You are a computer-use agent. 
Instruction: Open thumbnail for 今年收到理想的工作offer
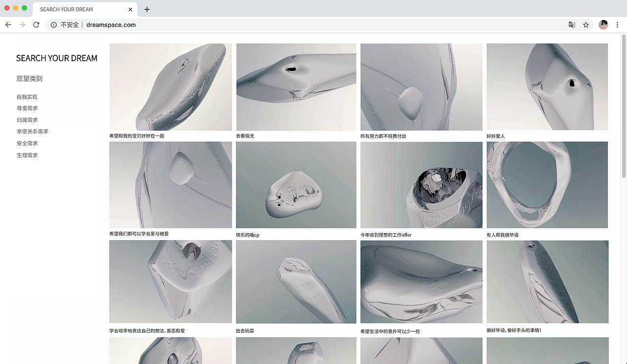click(x=421, y=185)
